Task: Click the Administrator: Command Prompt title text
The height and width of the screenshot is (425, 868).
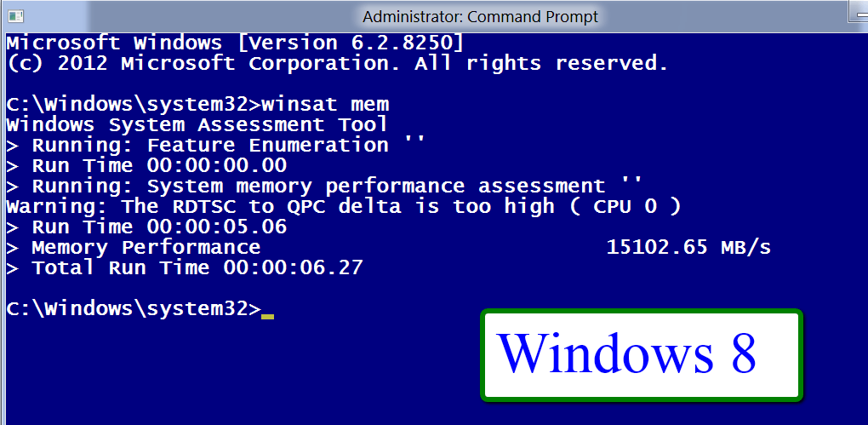Action: click(480, 17)
